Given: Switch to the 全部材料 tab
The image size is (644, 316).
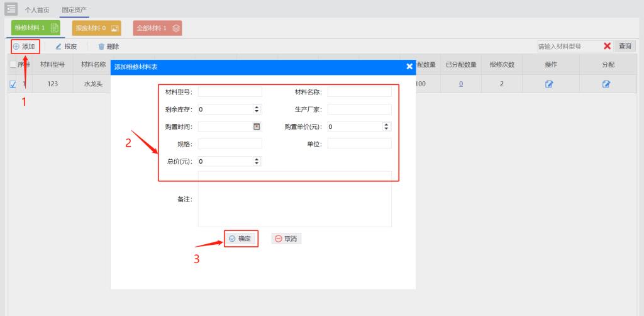Looking at the screenshot, I should [x=157, y=28].
